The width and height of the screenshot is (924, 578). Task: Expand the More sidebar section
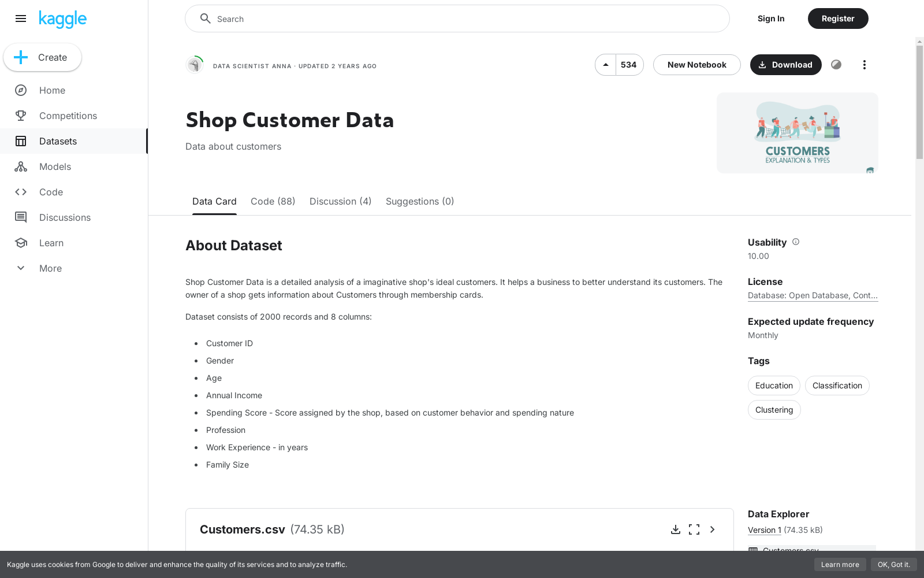[x=50, y=268]
